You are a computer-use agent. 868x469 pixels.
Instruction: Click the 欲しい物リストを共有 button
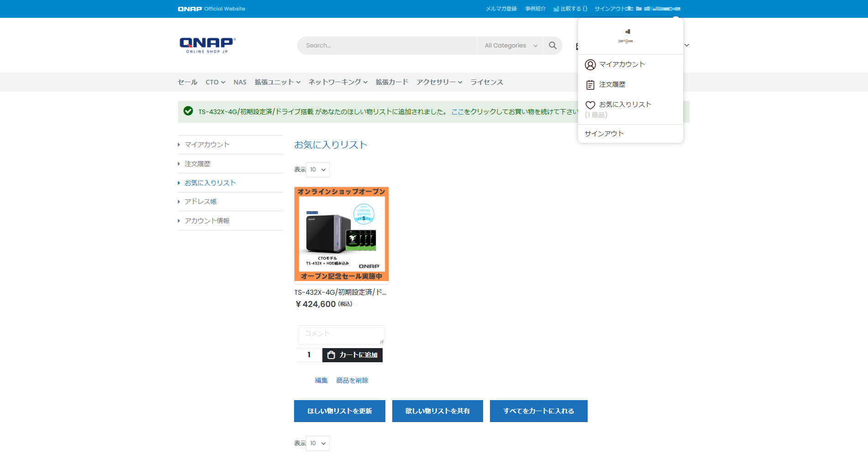tap(437, 411)
